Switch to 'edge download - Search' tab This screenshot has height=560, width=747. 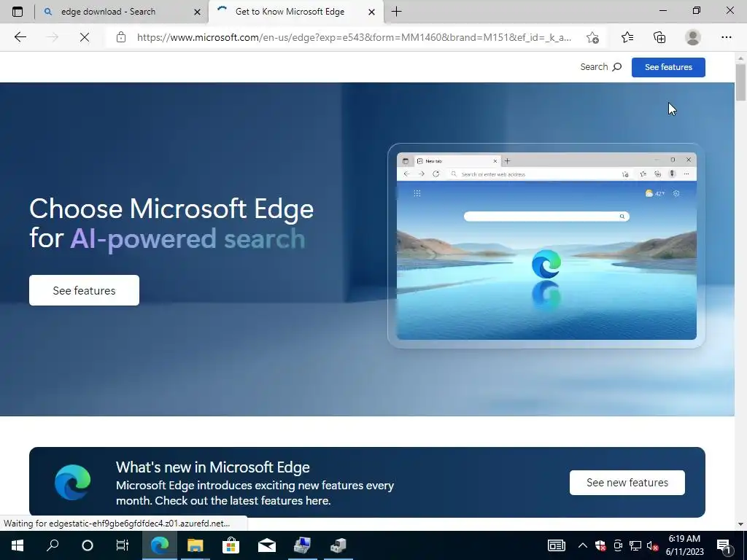click(122, 12)
